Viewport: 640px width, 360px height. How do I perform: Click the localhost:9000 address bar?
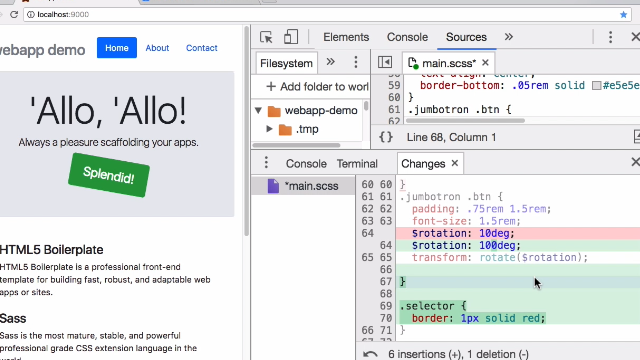(x=327, y=14)
